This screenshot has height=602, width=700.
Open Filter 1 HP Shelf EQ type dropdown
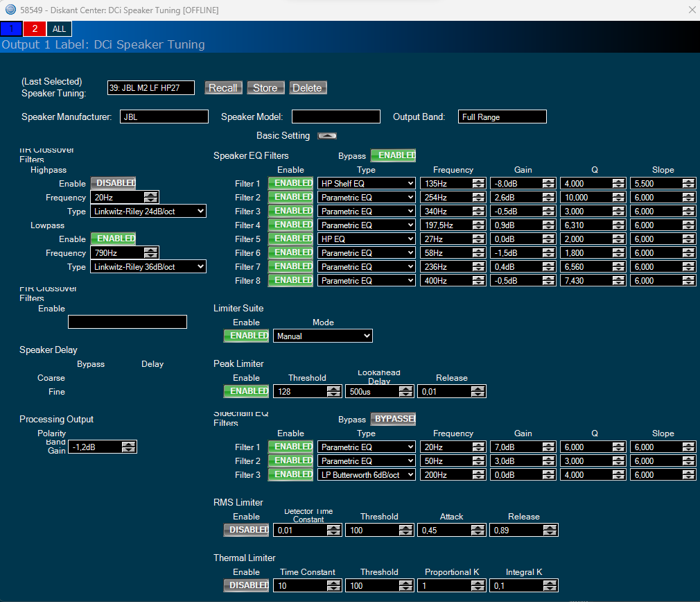point(367,184)
